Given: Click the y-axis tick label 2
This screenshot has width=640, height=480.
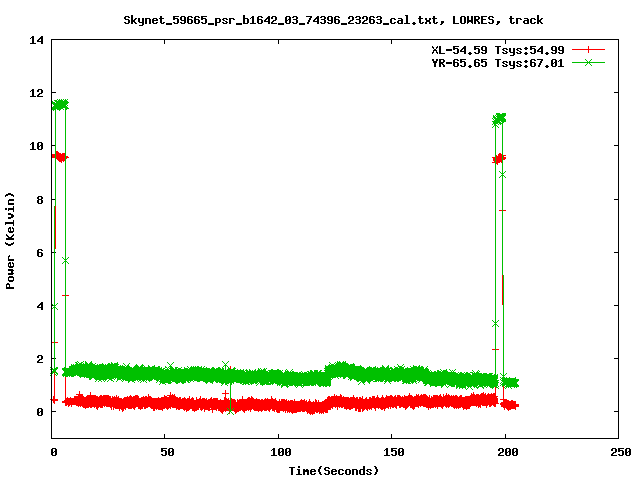Looking at the screenshot, I should 40,359.
